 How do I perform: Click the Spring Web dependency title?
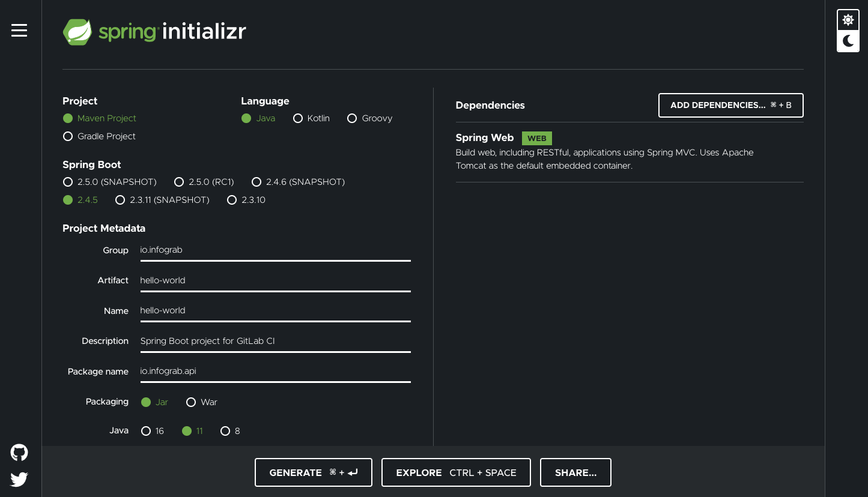pos(485,138)
